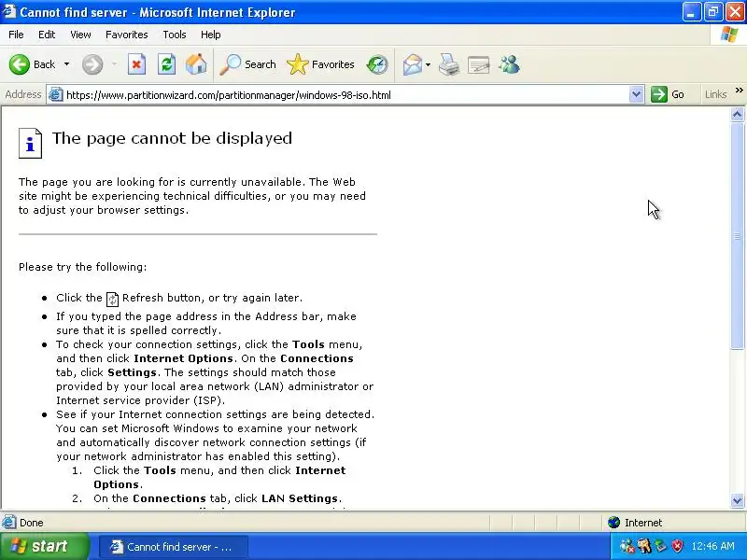Viewport: 747px width, 560px height.
Task: Click the 12:46 AM clock
Action: point(712,546)
